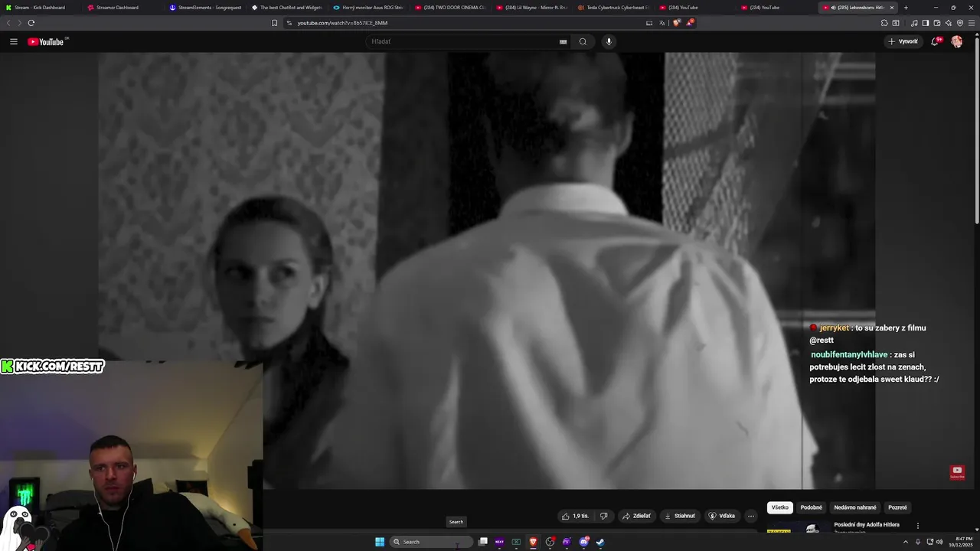Open the YouTube account avatar menu
Image resolution: width=980 pixels, height=551 pixels.
click(957, 41)
